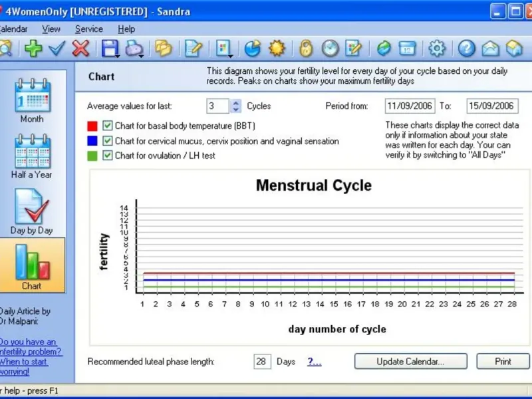Open the View menu
This screenshot has width=532, height=399.
coord(51,29)
